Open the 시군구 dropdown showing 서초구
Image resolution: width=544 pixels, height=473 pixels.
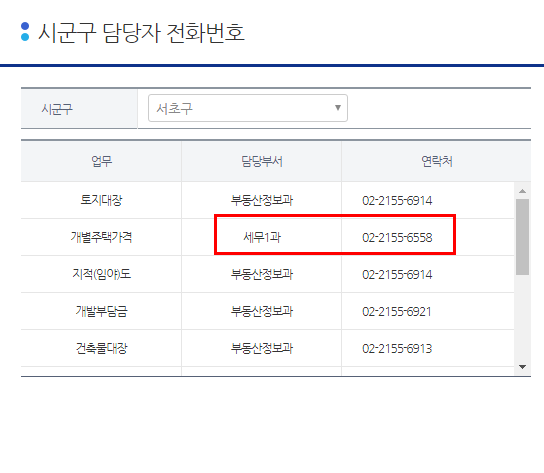248,108
